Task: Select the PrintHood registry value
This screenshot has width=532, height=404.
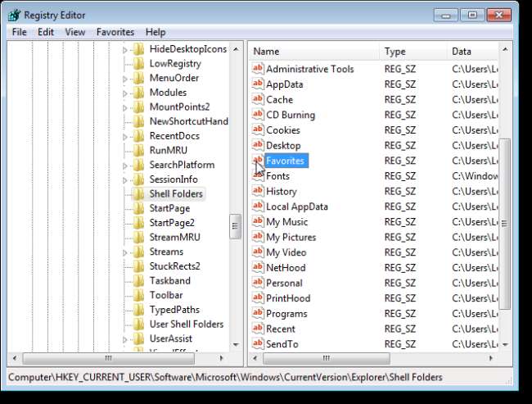Action: point(288,298)
